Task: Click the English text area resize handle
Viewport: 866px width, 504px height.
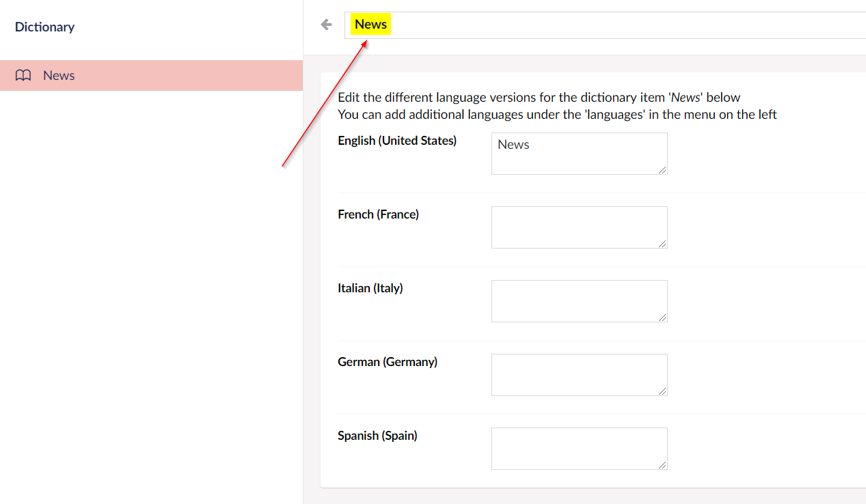Action: [662, 169]
